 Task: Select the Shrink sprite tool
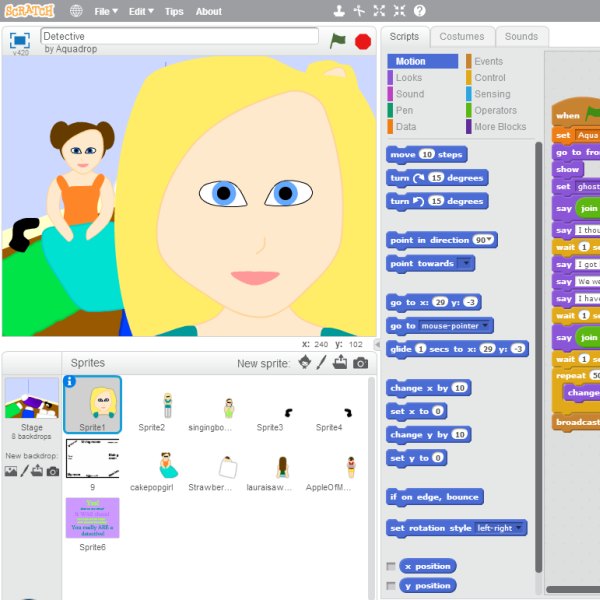(399, 11)
